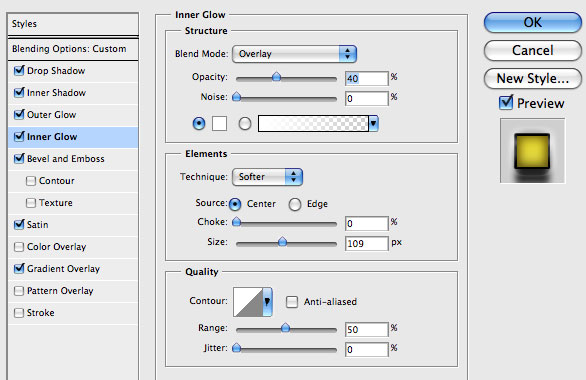Viewport: 586px width, 380px height.
Task: Click the Opacity value field
Action: point(367,78)
